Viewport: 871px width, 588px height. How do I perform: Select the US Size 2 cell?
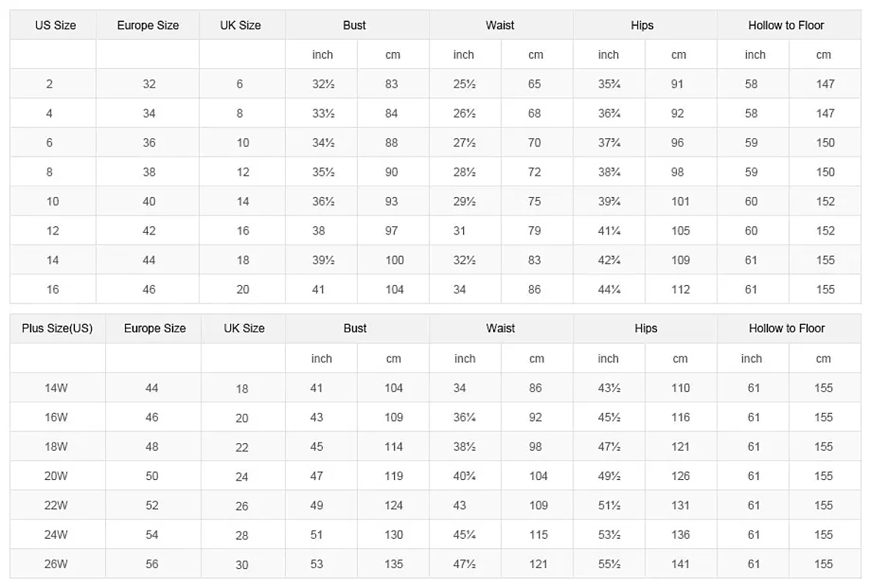click(49, 84)
